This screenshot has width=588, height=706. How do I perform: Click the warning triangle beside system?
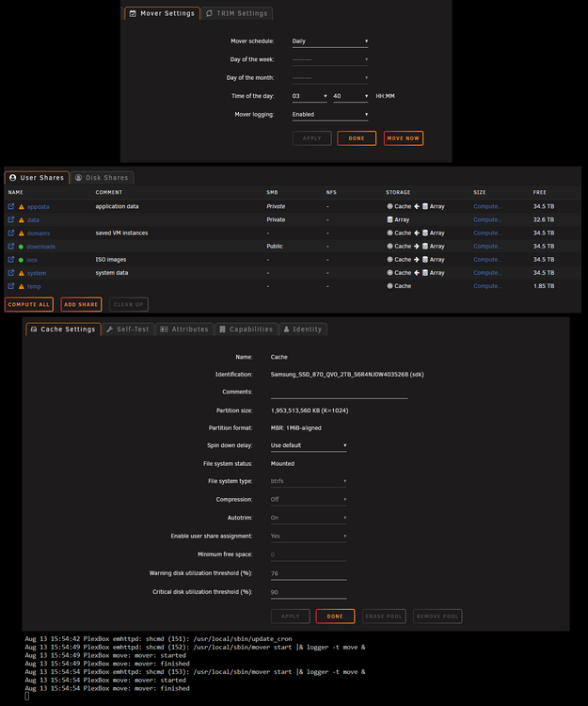tap(21, 273)
